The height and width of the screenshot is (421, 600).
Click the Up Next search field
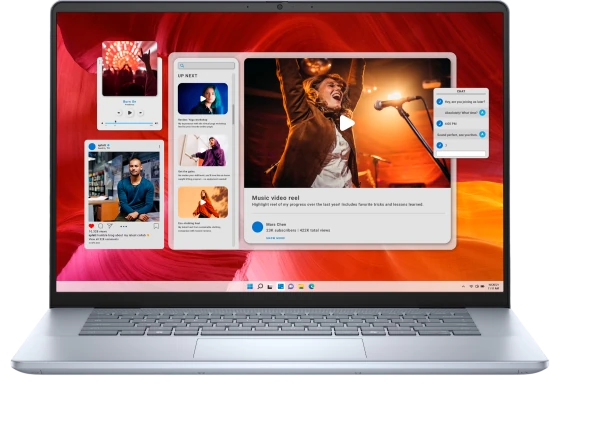pyautogui.click(x=206, y=66)
